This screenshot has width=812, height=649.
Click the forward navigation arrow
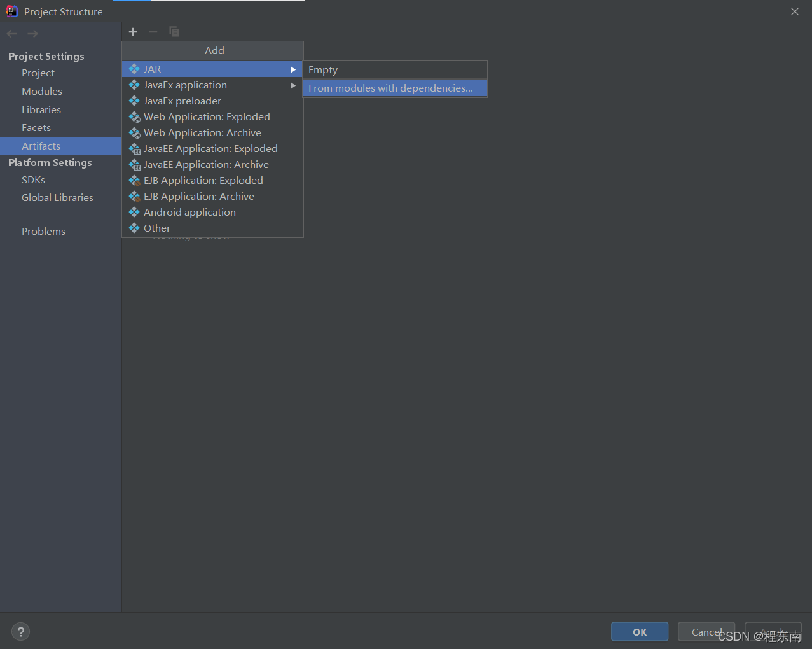[x=32, y=34]
